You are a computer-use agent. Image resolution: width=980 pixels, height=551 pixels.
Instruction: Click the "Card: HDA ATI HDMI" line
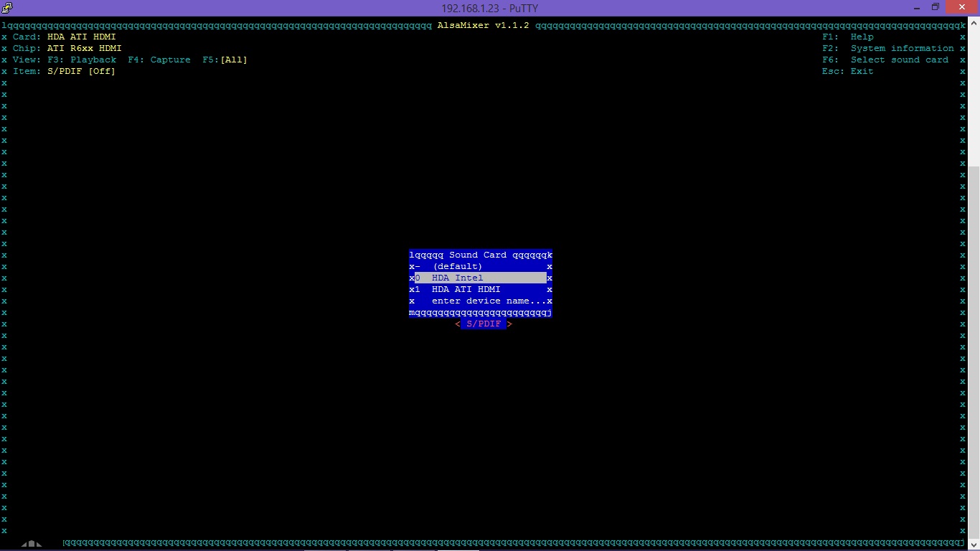65,37
